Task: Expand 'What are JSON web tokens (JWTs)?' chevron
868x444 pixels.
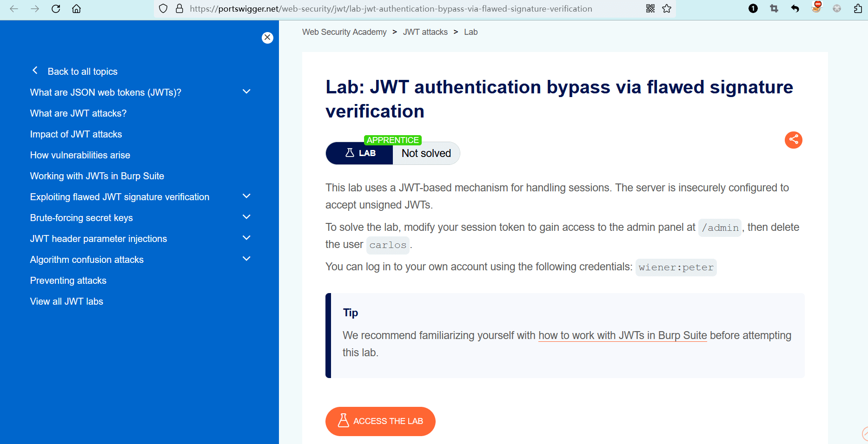Action: (x=247, y=91)
